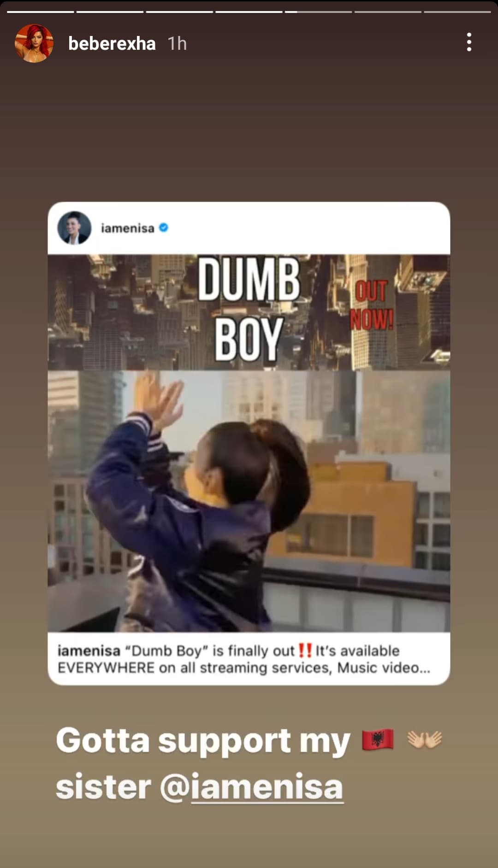The width and height of the screenshot is (498, 868).
Task: Tap the red OUT NOW! text
Action: tap(372, 305)
